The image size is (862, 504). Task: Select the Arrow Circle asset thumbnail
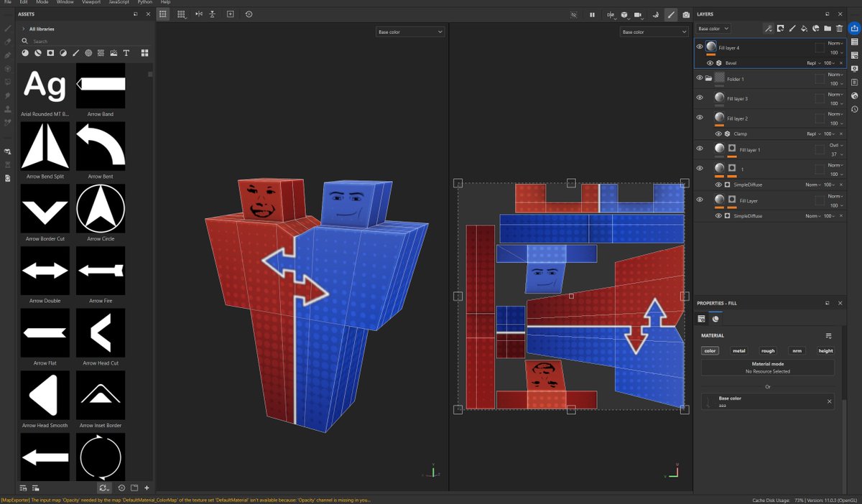click(x=101, y=208)
